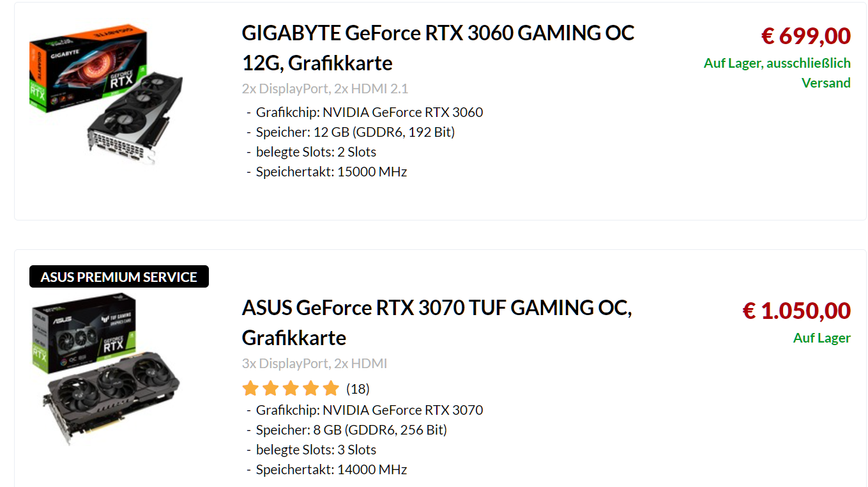The width and height of the screenshot is (868, 487).
Task: Click the 'Speichertakt: 14000 MHz' line
Action: [x=331, y=470]
